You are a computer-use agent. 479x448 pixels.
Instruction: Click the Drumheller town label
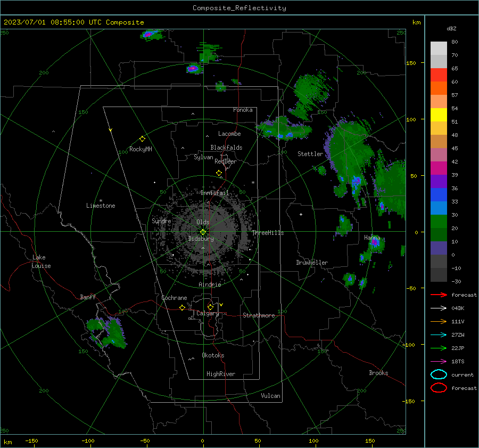312,263
